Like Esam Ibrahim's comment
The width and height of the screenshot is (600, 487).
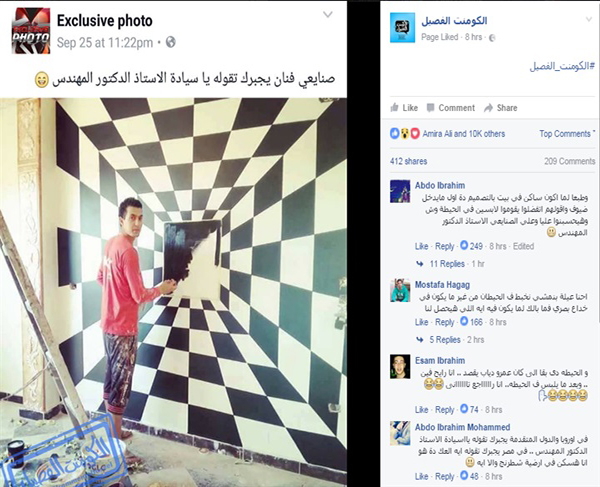421,409
